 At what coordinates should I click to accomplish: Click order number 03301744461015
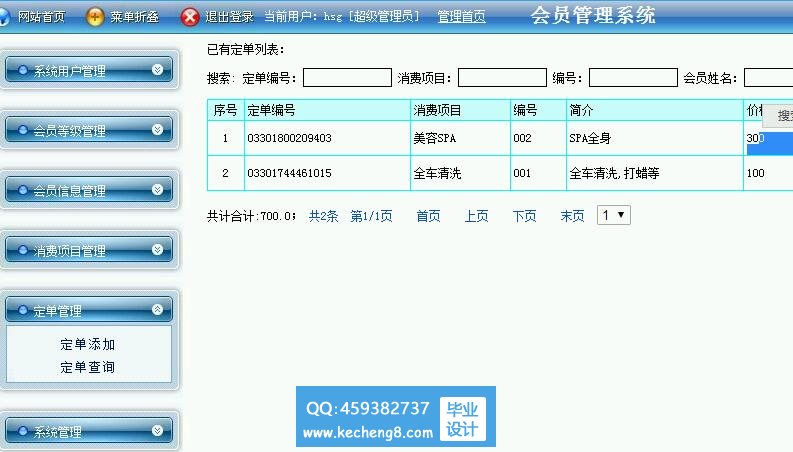click(x=289, y=173)
